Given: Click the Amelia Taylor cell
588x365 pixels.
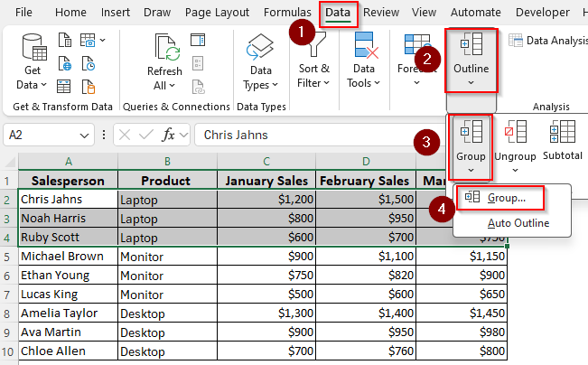Looking at the screenshot, I should tap(69, 314).
